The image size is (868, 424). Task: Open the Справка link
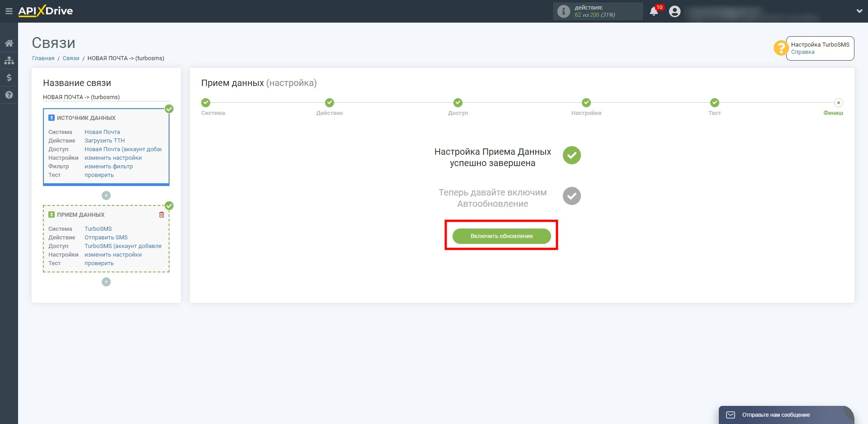click(802, 52)
